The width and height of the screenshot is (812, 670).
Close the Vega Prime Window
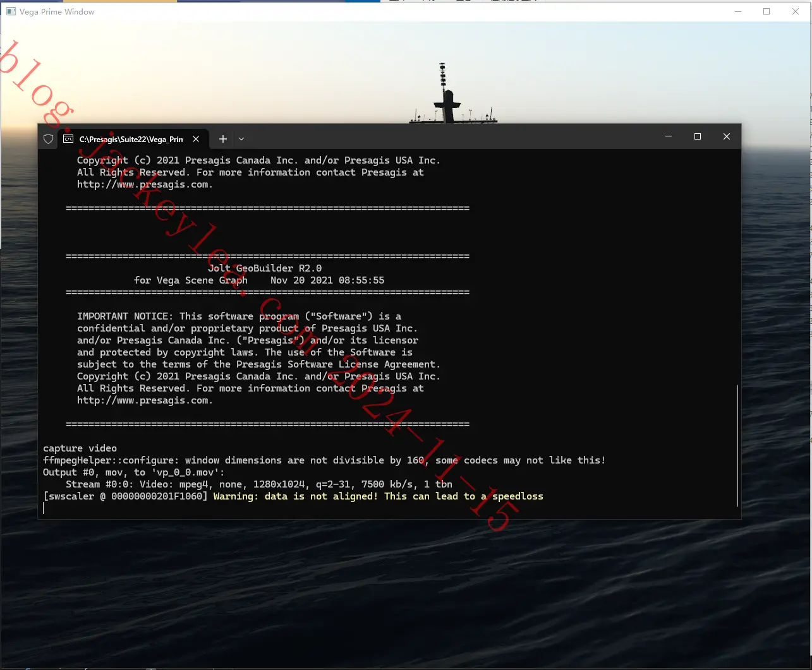tap(796, 11)
